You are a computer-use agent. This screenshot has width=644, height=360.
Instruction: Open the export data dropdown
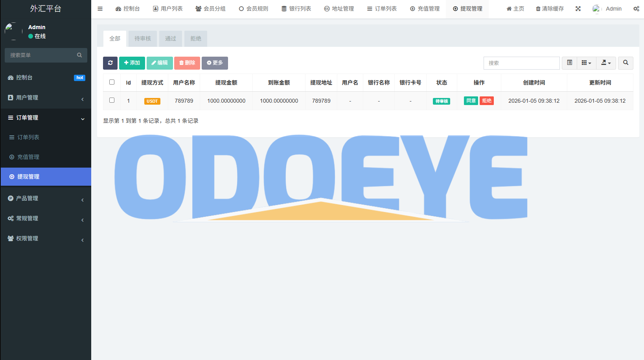606,63
